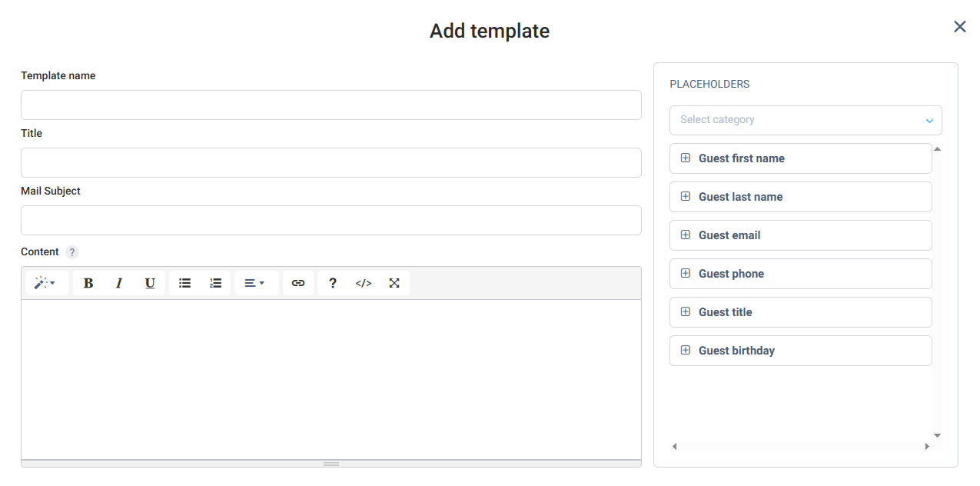This screenshot has height=486, width=980.
Task: Open the Select category dropdown
Action: [x=806, y=120]
